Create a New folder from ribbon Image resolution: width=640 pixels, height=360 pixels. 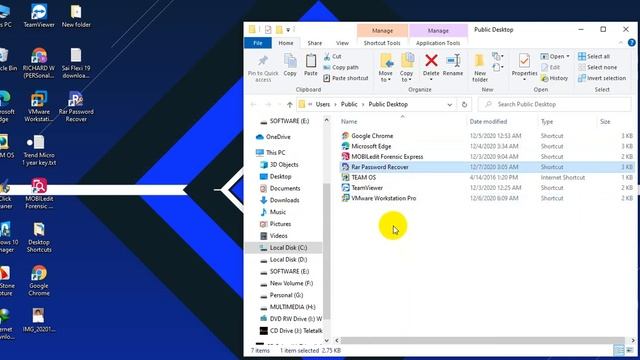click(480, 68)
